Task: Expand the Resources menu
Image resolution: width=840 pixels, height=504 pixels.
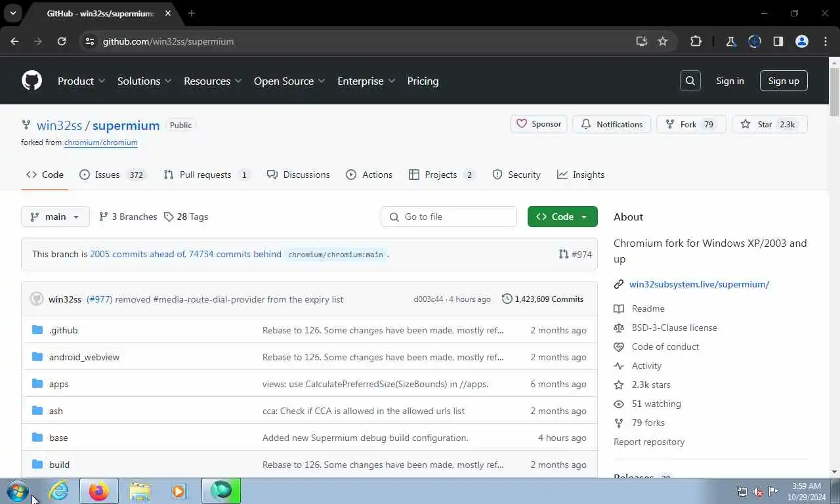Action: click(213, 81)
